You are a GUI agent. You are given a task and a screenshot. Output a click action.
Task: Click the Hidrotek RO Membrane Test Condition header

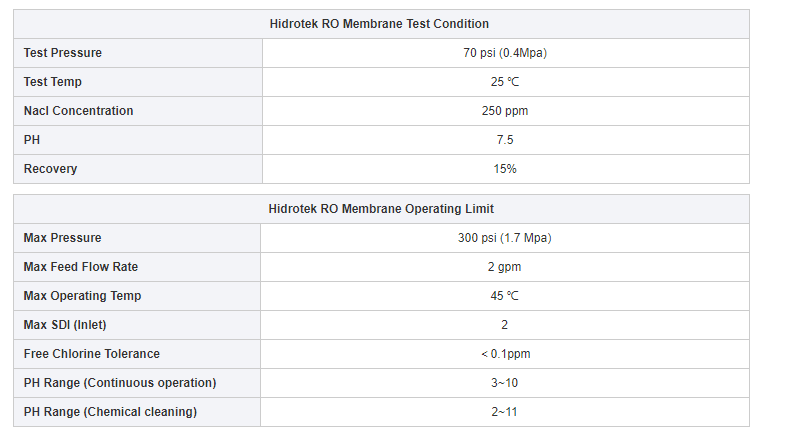tap(379, 23)
